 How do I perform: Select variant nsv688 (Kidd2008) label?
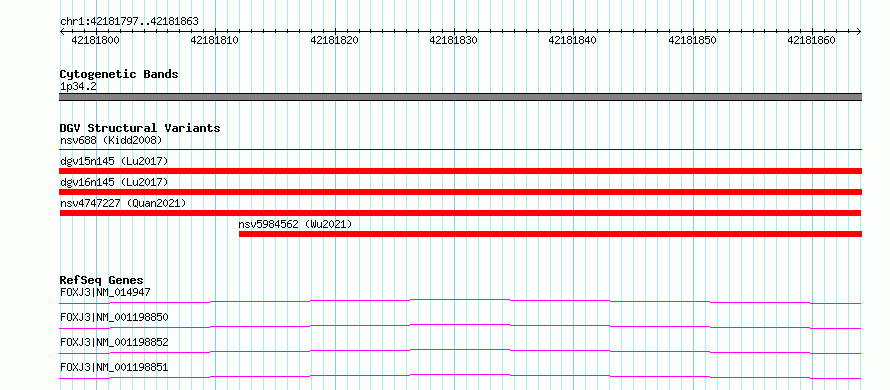tap(111, 140)
